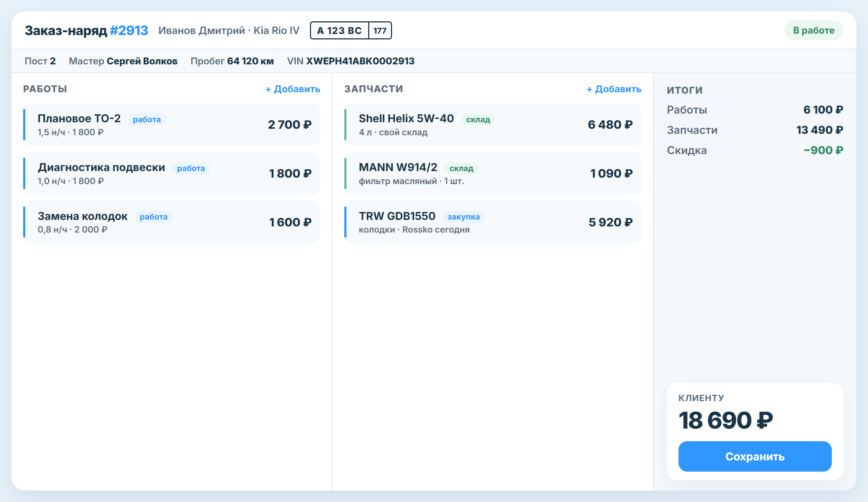
Task: Click the 2 700 ₽ price of Плановое ТО-2
Action: [x=289, y=125]
